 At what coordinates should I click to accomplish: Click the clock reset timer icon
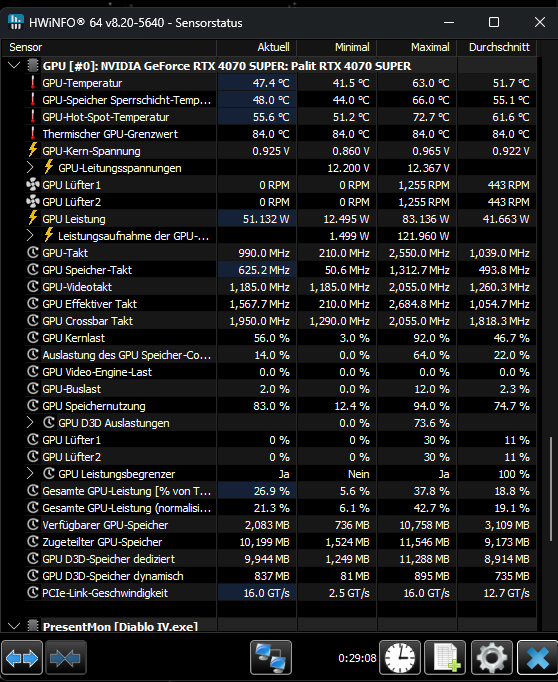point(400,658)
